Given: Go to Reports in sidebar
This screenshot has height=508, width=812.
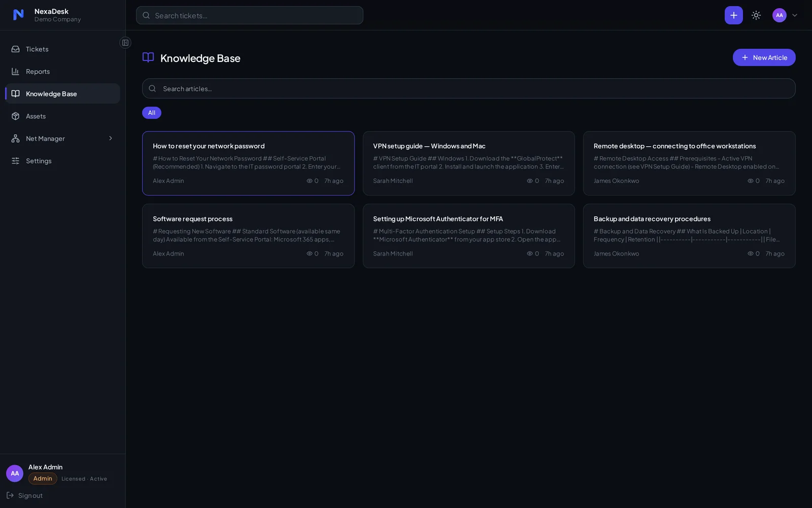Looking at the screenshot, I should click(x=62, y=72).
